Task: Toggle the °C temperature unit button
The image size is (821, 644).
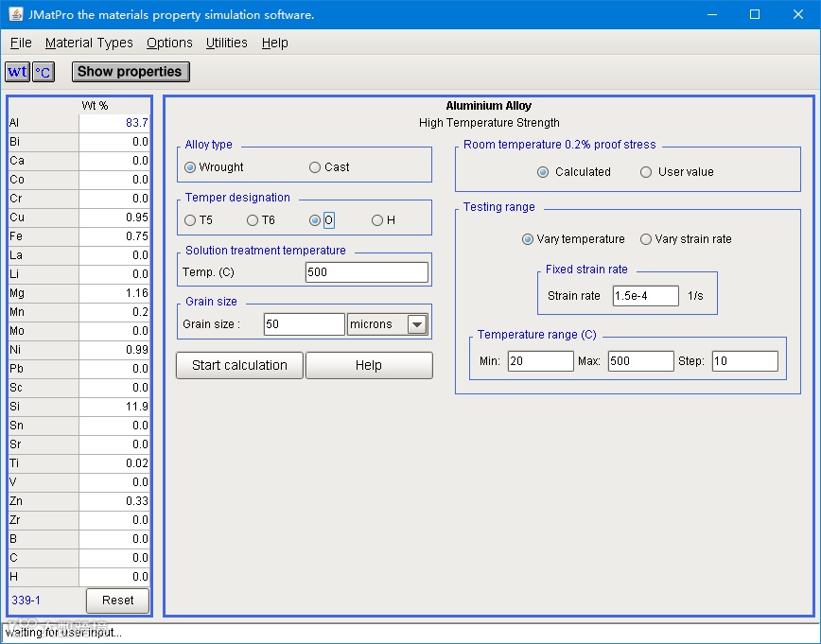Action: click(43, 72)
